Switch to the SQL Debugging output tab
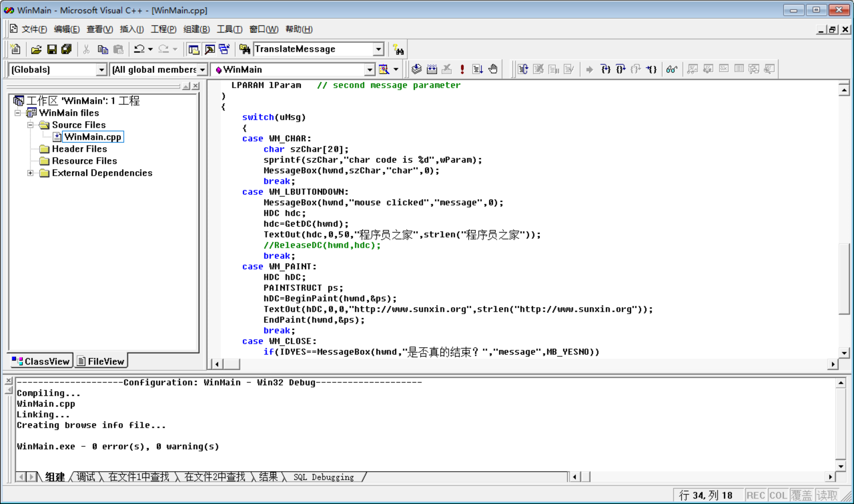 pos(323,477)
